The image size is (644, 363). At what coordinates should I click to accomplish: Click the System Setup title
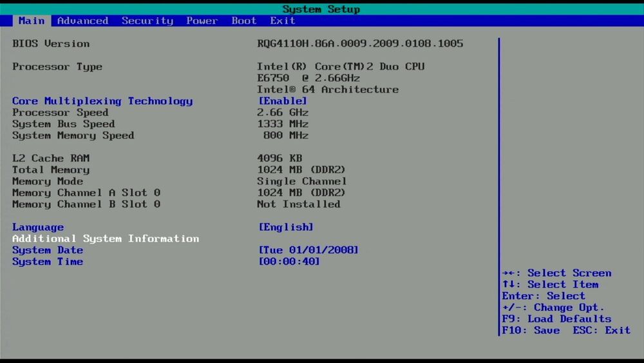tap(321, 9)
